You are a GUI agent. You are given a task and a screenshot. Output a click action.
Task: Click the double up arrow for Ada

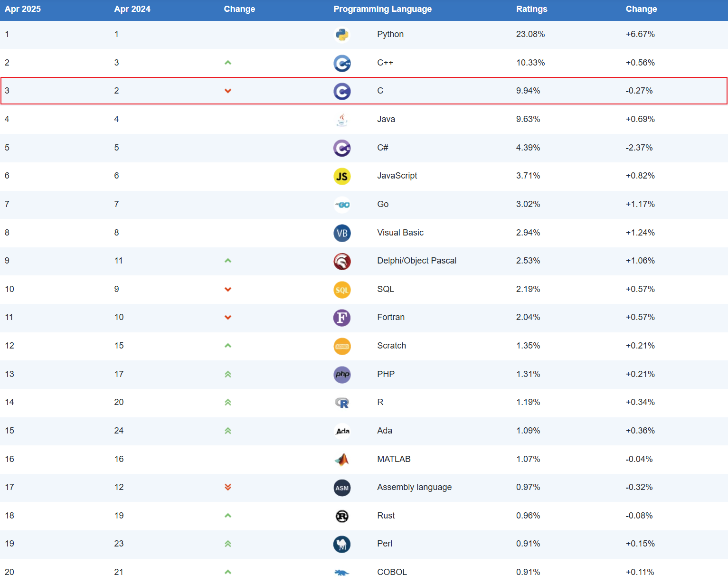click(x=228, y=431)
